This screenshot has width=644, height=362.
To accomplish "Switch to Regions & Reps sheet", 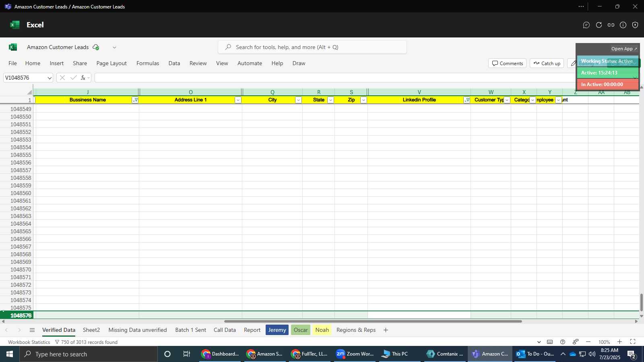I will pos(356,330).
